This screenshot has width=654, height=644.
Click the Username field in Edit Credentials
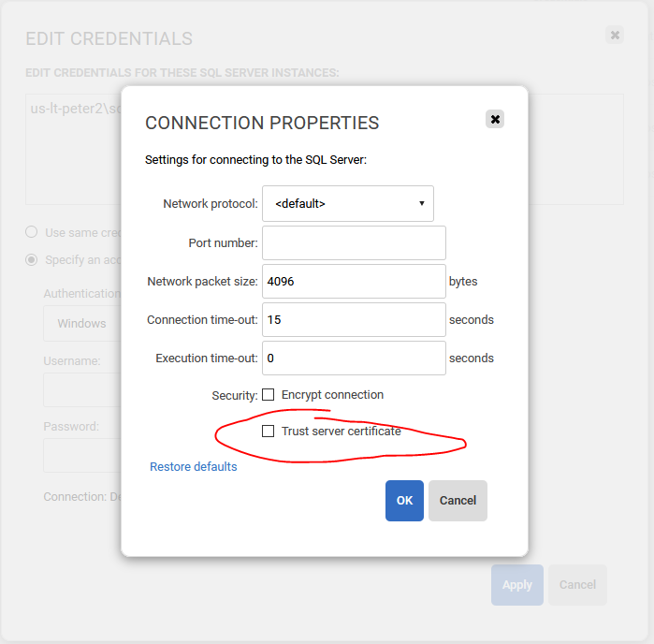point(82,389)
